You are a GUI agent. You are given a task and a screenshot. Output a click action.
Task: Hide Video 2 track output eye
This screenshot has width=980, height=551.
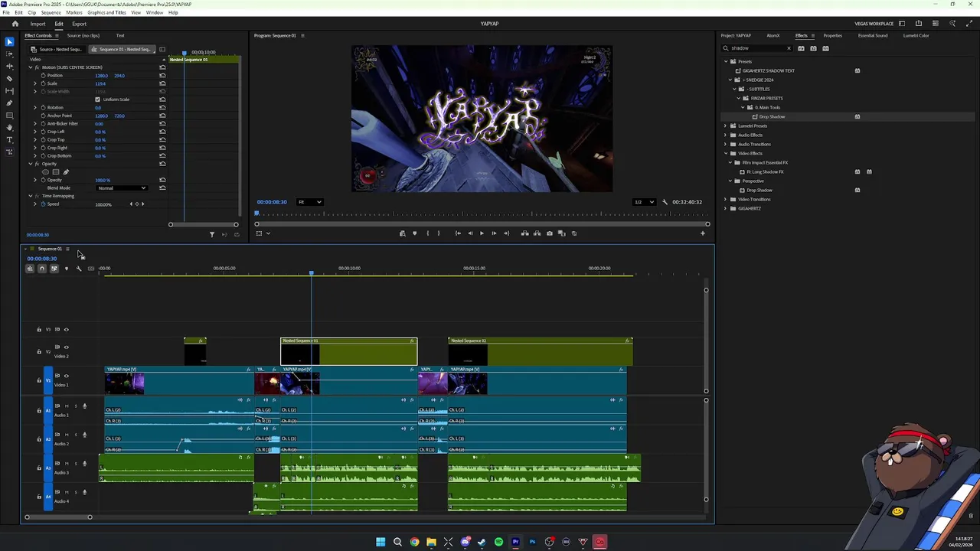[x=66, y=347]
